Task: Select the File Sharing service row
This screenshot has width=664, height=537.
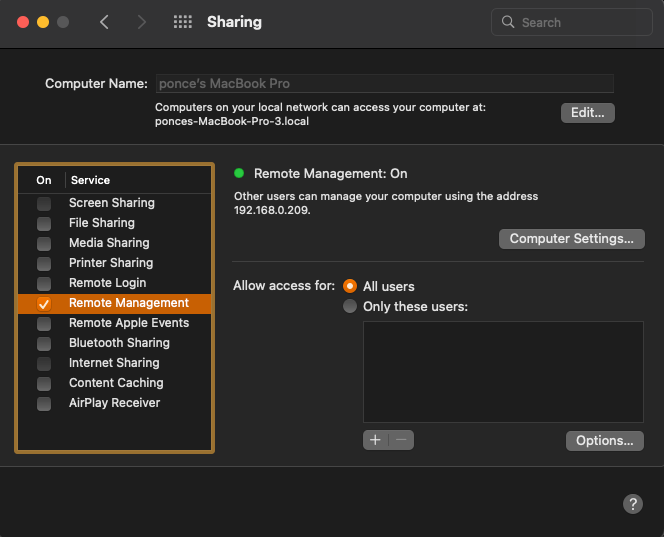Action: pos(114,223)
